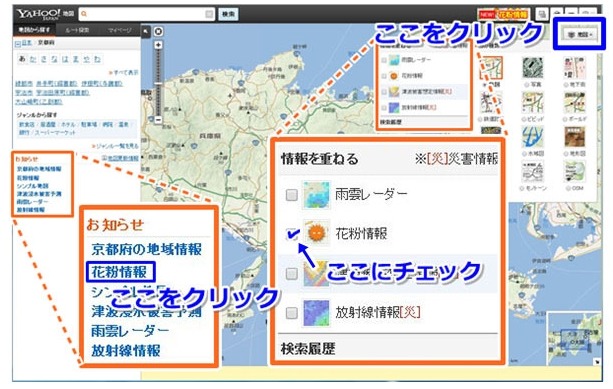Screen dimensions: 613x389
Task: Collapse the 日本 breadcrumb minus box
Action: tap(18, 44)
